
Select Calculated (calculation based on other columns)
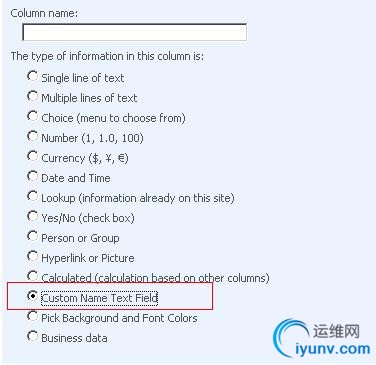click(x=32, y=276)
